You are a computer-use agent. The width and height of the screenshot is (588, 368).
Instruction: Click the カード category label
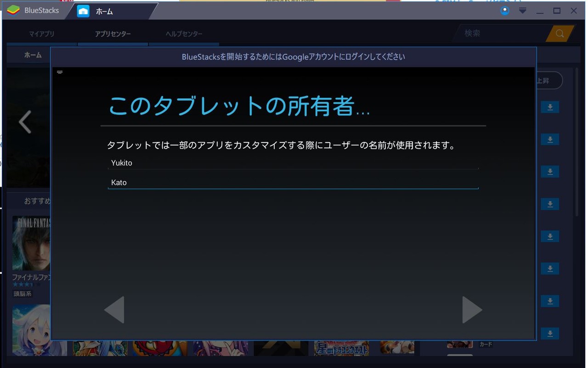(486, 344)
